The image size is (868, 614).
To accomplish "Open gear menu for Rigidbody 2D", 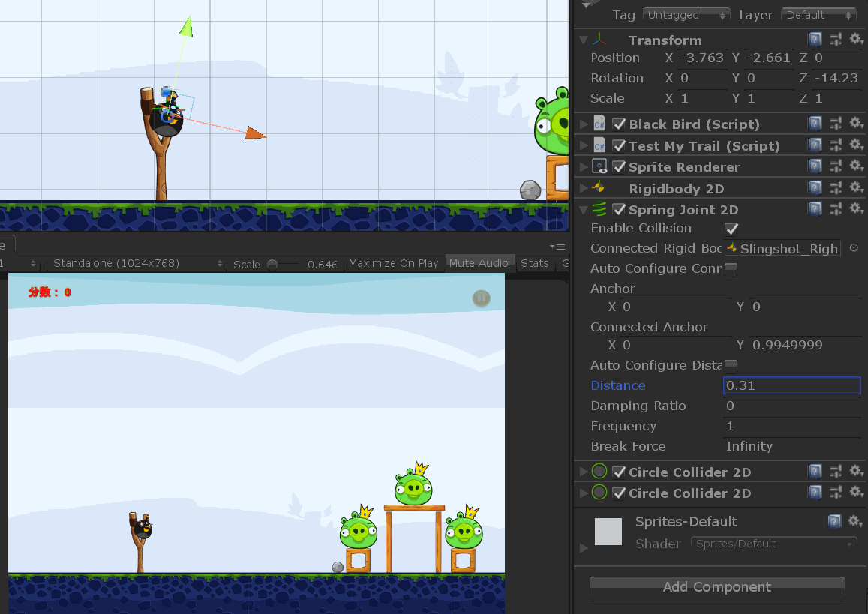I will (857, 187).
